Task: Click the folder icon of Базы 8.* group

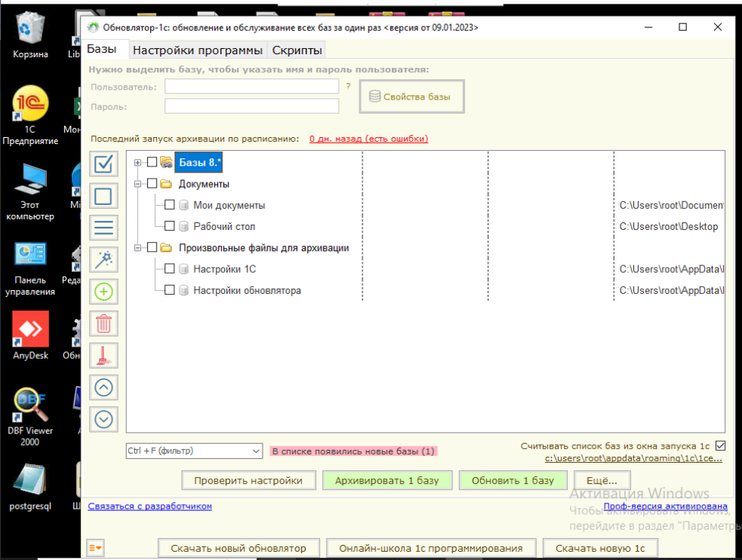Action: point(166,162)
